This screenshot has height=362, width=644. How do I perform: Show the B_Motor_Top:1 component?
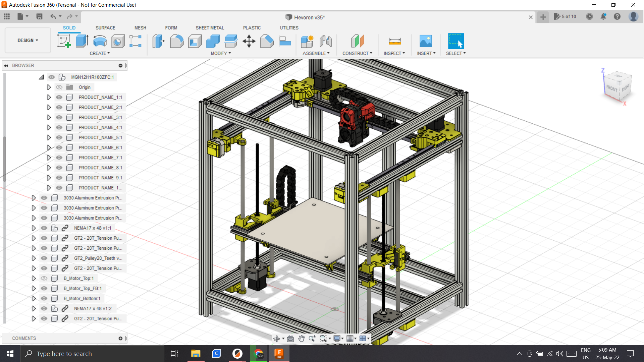(x=44, y=278)
